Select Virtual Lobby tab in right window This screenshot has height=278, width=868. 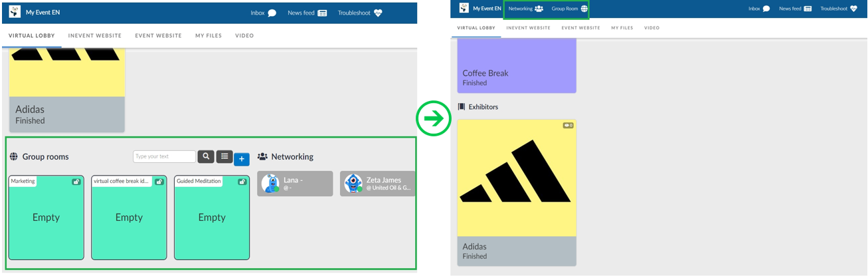click(476, 28)
